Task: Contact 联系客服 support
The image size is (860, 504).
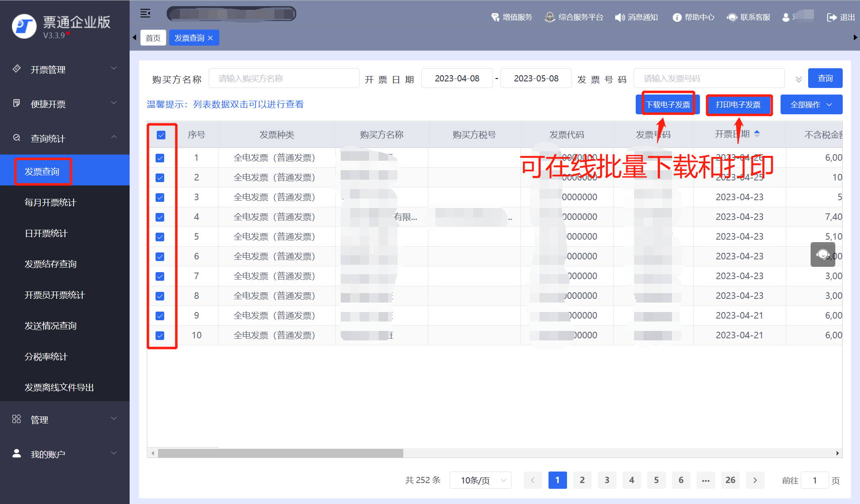Action: (x=748, y=17)
